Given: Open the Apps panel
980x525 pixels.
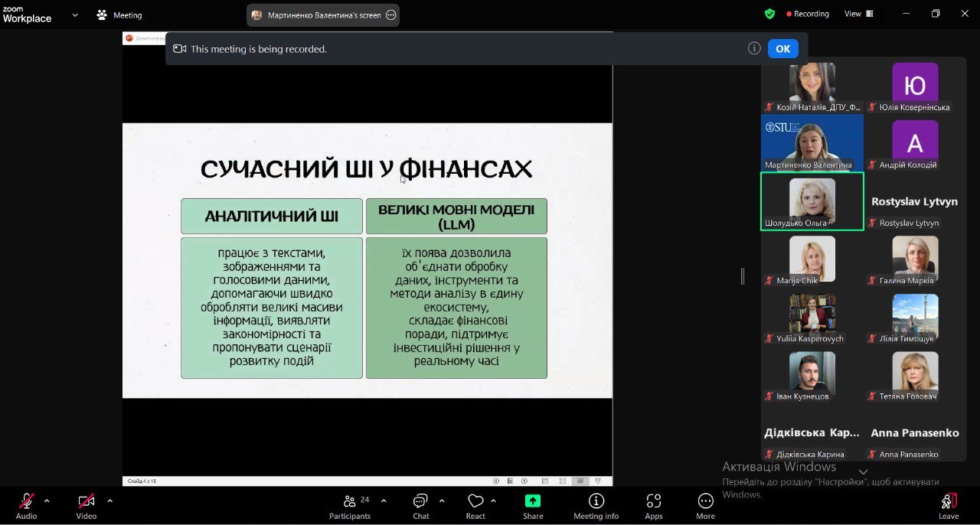Looking at the screenshot, I should pyautogui.click(x=653, y=506).
